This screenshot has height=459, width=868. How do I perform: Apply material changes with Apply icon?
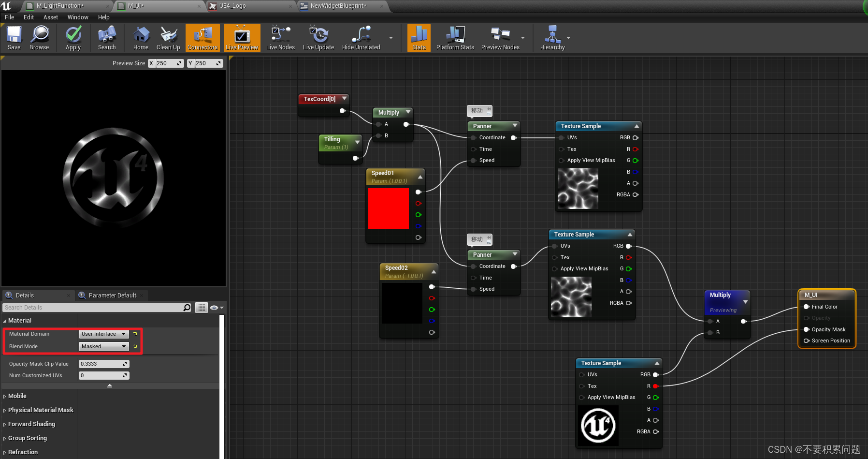[73, 38]
